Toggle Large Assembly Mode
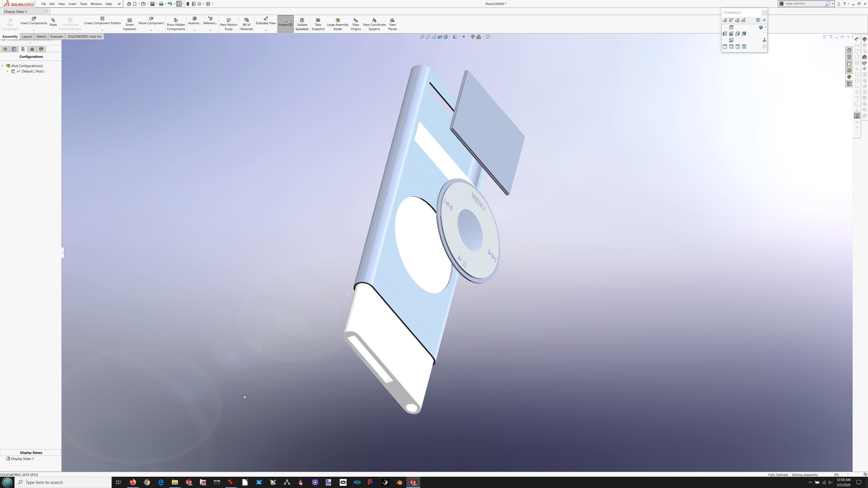Viewport: 868px width, 488px height. [337, 24]
